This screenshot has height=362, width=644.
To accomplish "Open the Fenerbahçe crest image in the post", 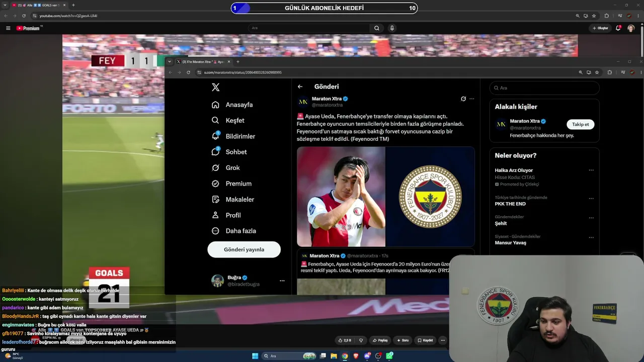I will click(430, 197).
